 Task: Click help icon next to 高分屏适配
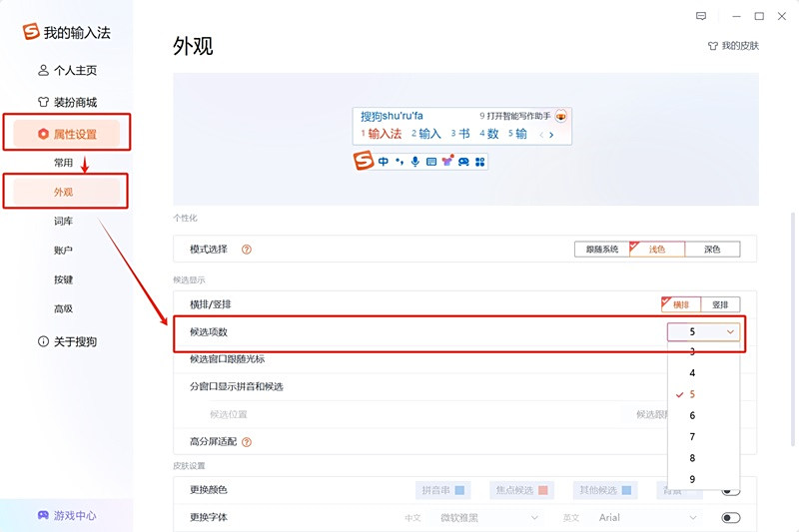click(x=246, y=442)
